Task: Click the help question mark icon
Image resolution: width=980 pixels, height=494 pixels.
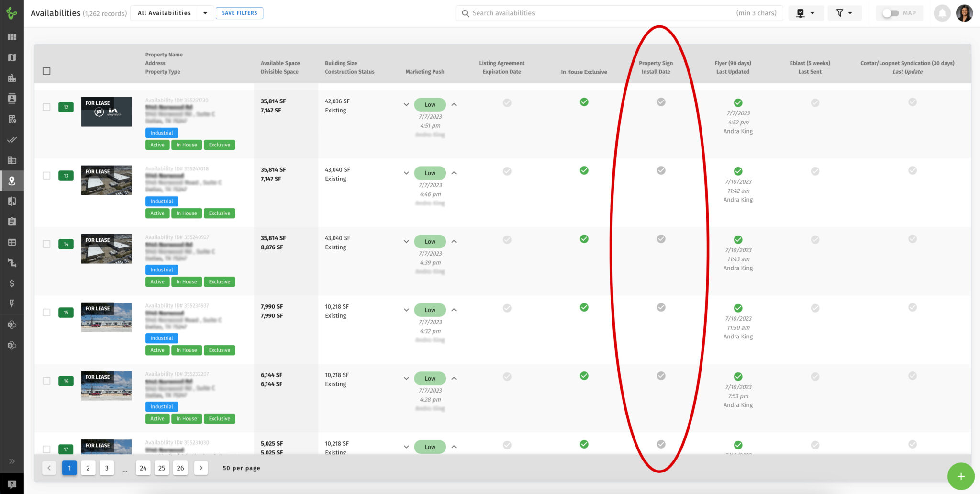Action: (x=12, y=484)
